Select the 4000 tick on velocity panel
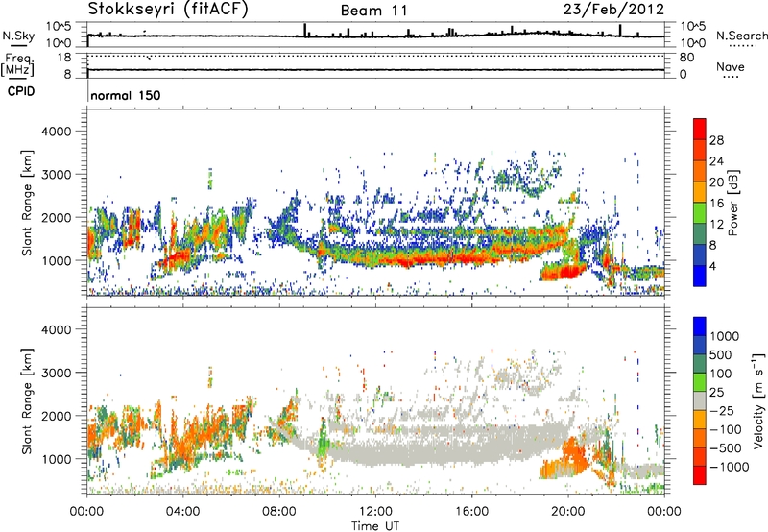 pyautogui.click(x=57, y=329)
